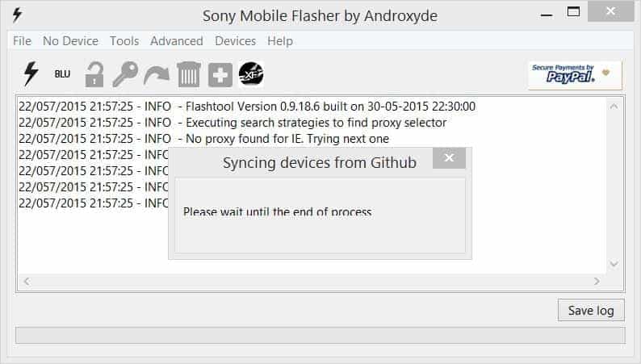Close the Syncing devices from Github dialog
641x364 pixels.
(x=449, y=158)
